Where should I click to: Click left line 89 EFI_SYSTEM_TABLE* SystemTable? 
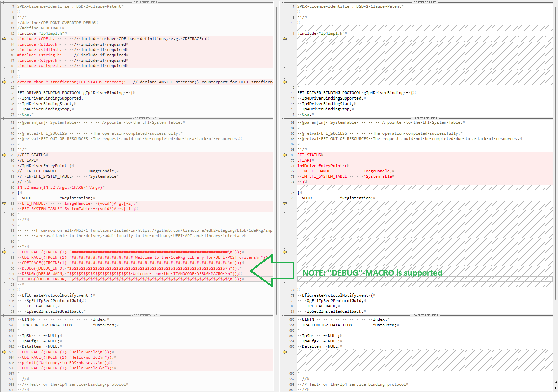[80, 209]
